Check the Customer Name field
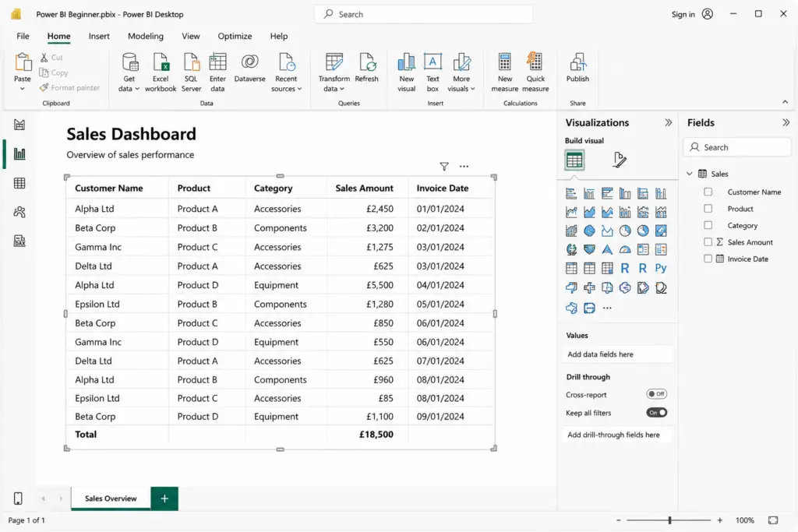798x532 pixels. [x=708, y=192]
